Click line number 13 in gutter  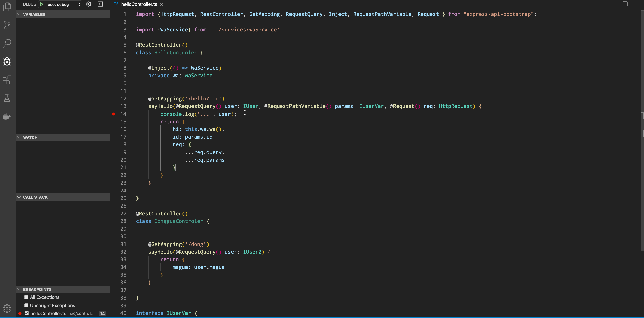(123, 106)
